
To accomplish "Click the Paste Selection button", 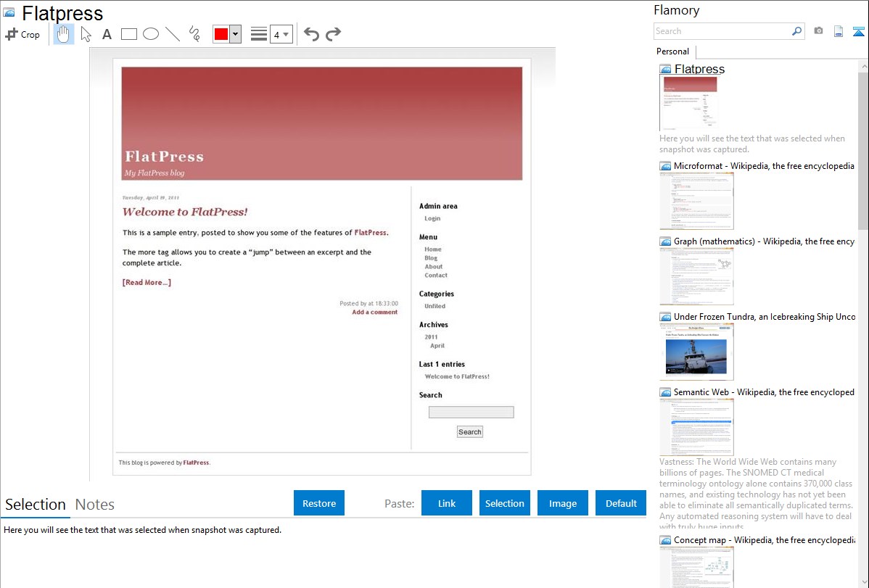I will click(x=505, y=503).
